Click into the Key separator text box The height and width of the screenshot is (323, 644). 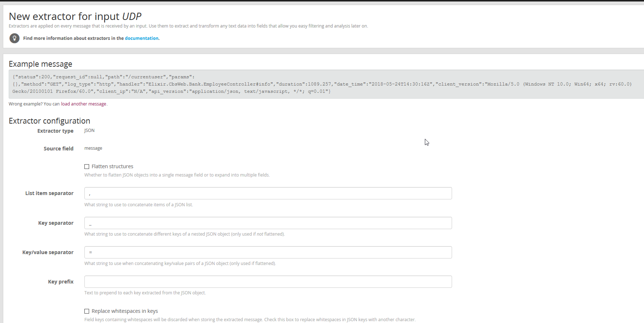coord(268,223)
